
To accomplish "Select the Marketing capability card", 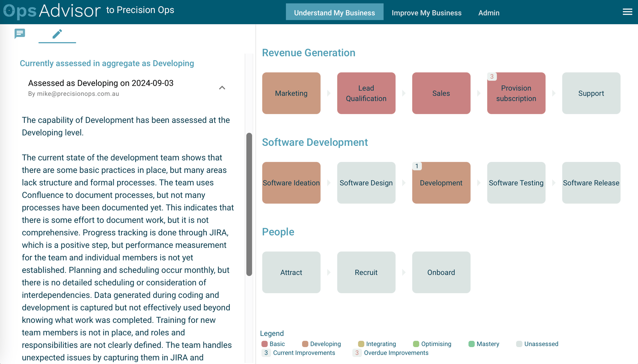I will tap(291, 93).
